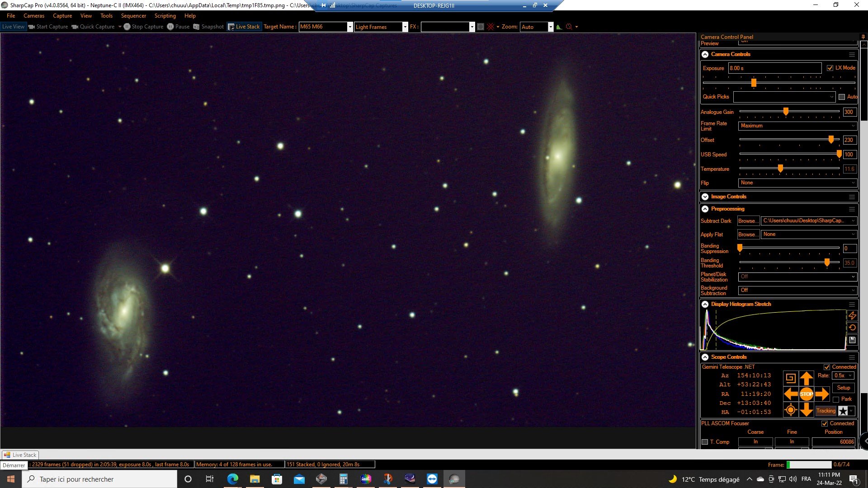Toggle LX Mode checkbox

tap(830, 68)
